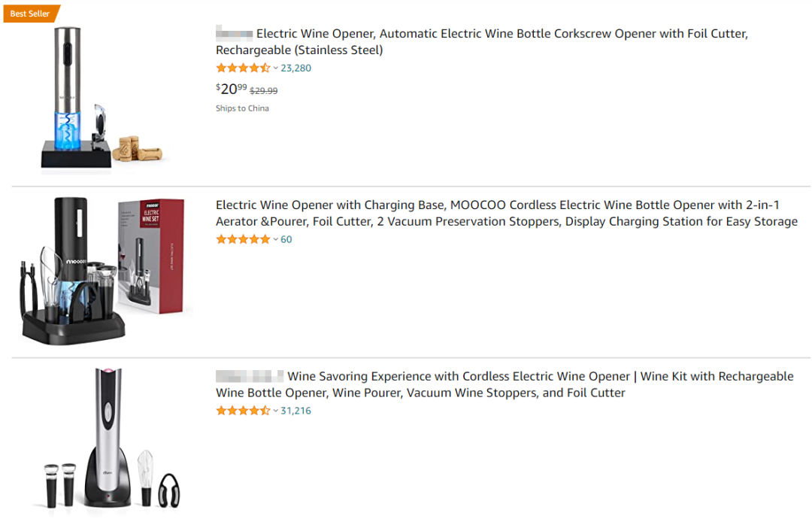
Task: Open the 23,280 customer reviews link
Action: point(295,68)
